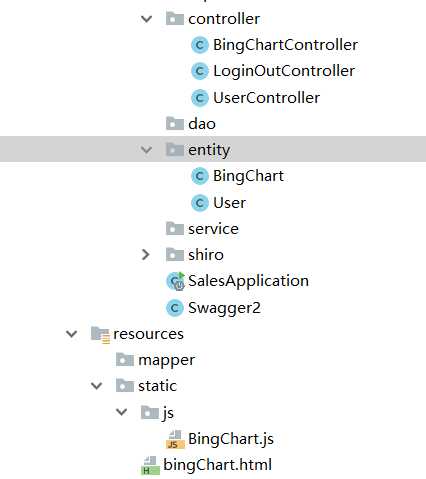Viewport: 426px width, 479px height.
Task: Click the resources root folder icon
Action: coord(100,334)
